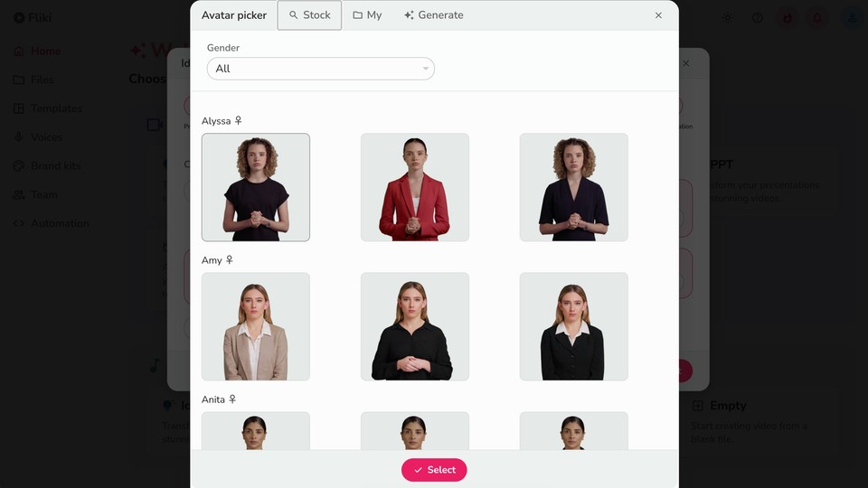Click the Home house icon
Screen dimensions: 868x488
pyautogui.click(x=19, y=51)
